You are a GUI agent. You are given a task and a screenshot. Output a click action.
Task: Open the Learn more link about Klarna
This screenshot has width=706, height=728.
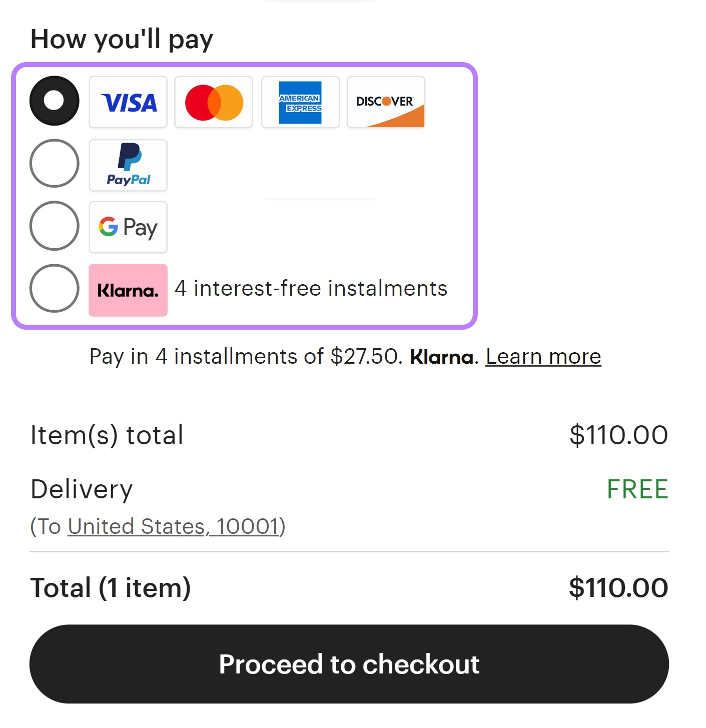pyautogui.click(x=543, y=357)
